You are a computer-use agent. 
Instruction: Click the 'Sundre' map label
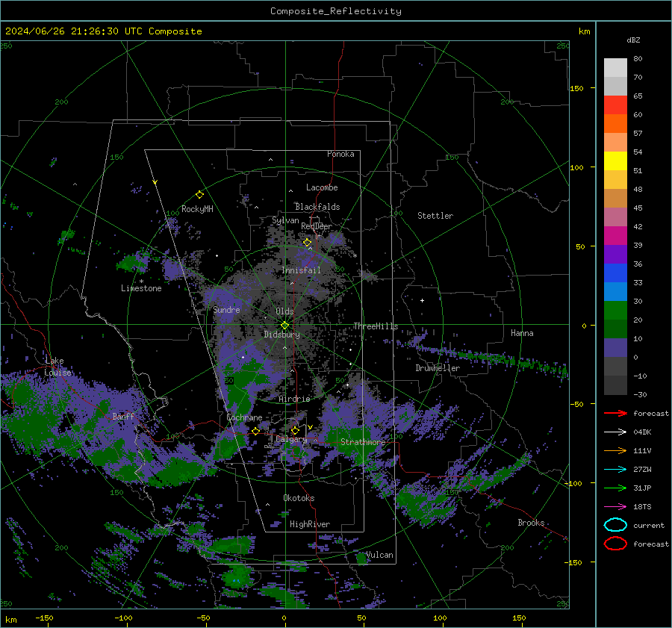pyautogui.click(x=227, y=309)
